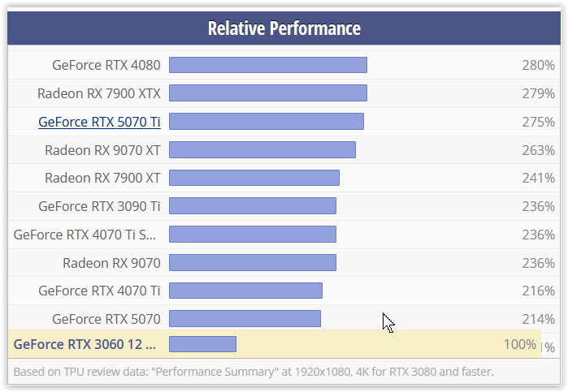
Task: Select the Radeon RX 7900 XTX label
Action: coord(99,93)
